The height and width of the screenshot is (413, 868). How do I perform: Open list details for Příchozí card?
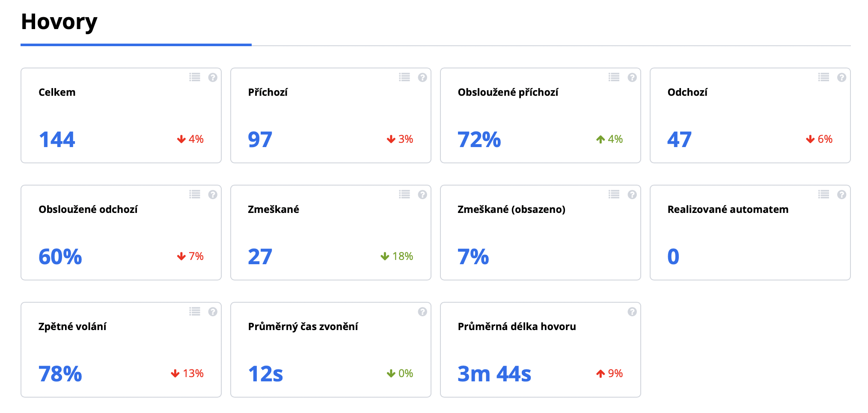tap(404, 77)
